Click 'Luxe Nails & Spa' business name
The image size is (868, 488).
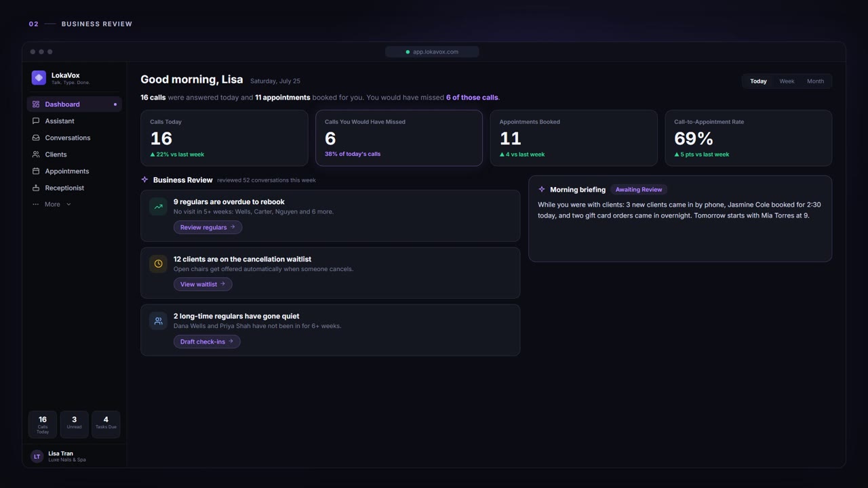[67, 460]
